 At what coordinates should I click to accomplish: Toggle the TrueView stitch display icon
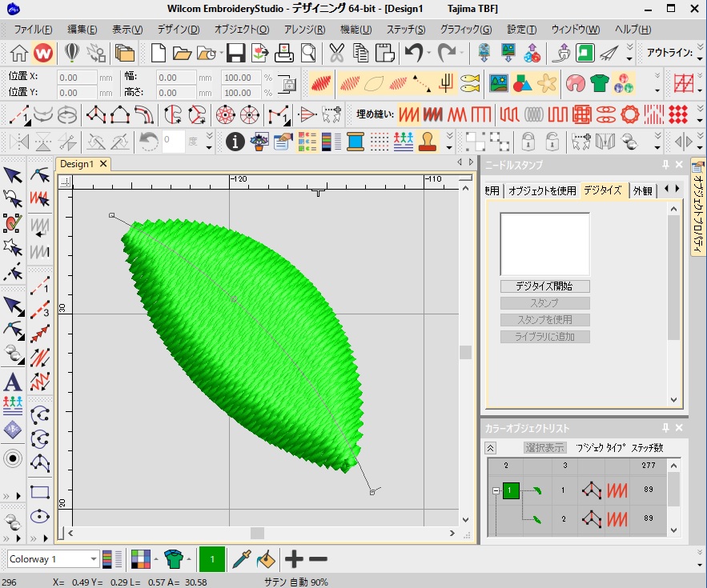click(x=322, y=82)
